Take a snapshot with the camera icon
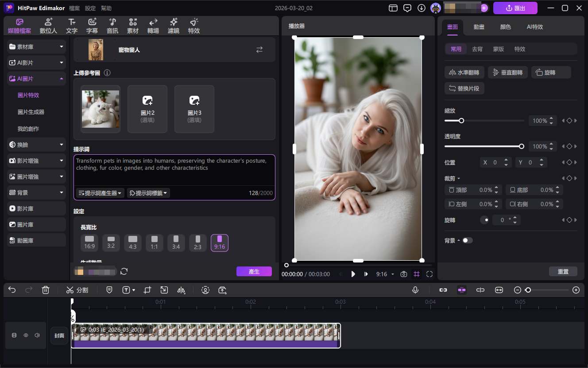This screenshot has width=588, height=368. tap(403, 274)
